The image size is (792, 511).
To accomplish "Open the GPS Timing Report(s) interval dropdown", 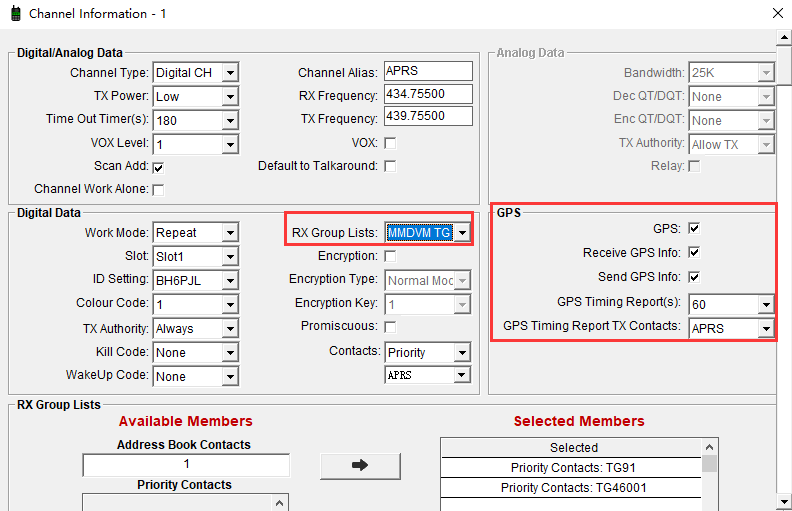I will tap(765, 304).
